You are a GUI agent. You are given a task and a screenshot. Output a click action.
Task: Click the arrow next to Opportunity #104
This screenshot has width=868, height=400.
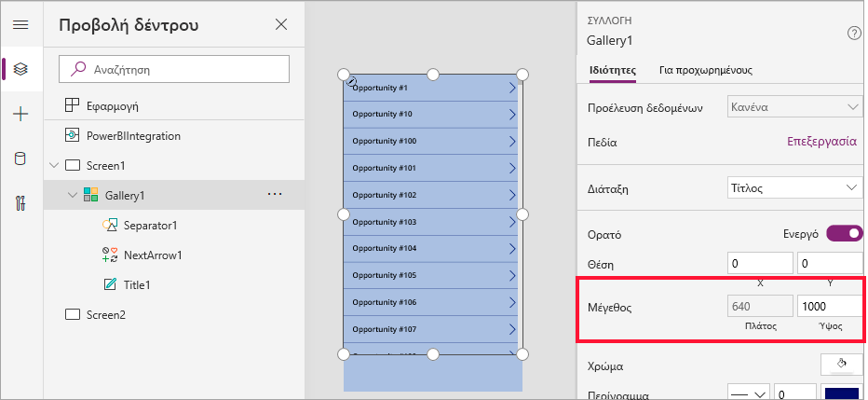[512, 249]
